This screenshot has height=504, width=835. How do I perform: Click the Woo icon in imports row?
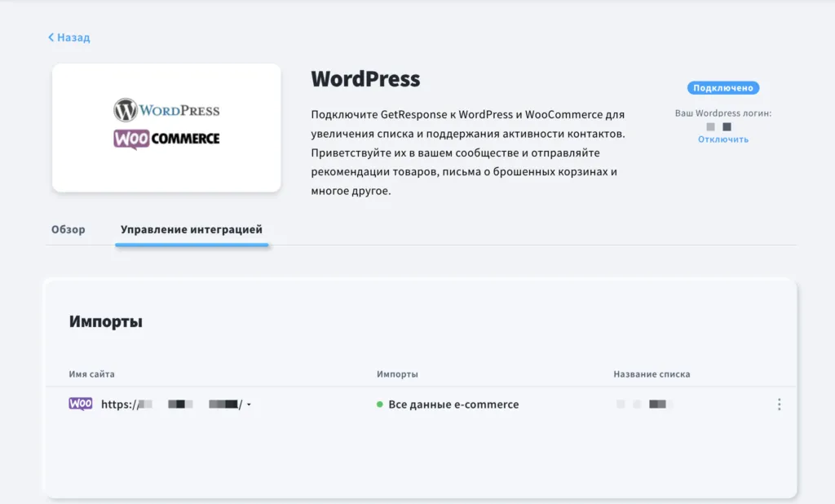[81, 404]
